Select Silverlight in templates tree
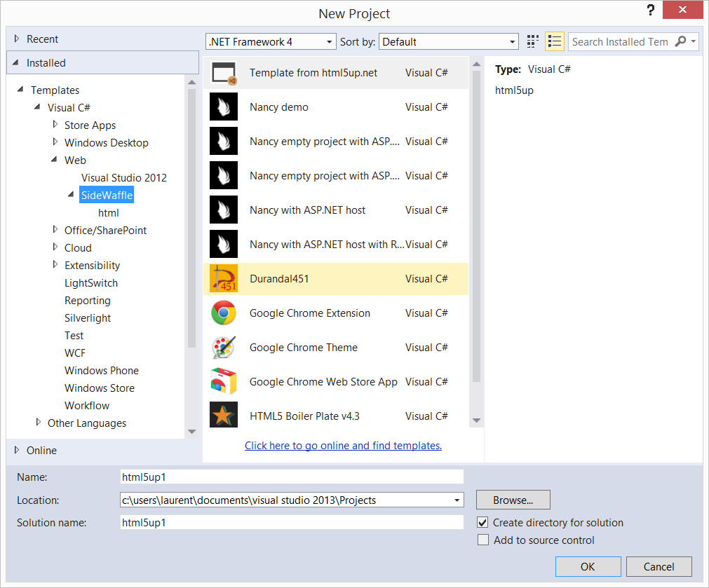This screenshot has width=709, height=588. click(x=87, y=318)
